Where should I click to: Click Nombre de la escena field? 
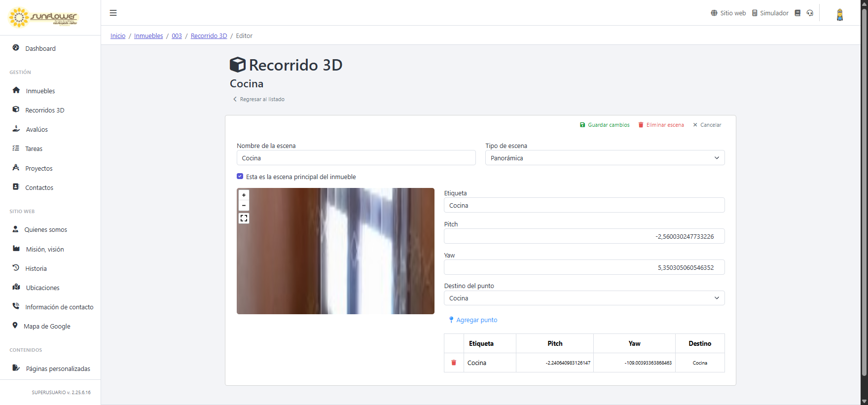(356, 158)
